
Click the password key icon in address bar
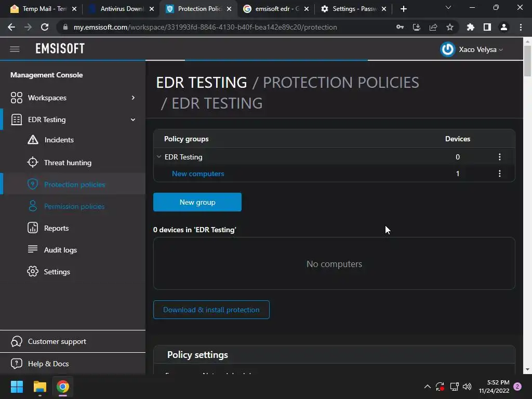[x=400, y=27]
